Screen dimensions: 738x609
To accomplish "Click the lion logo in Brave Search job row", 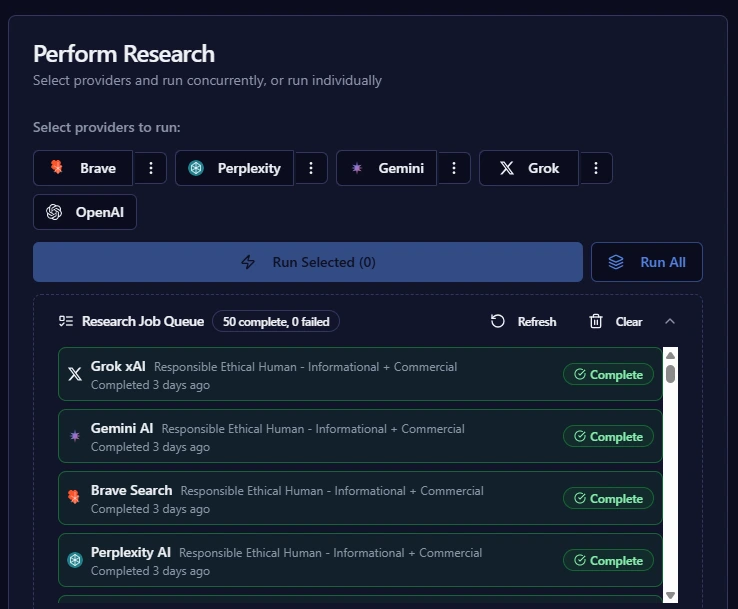I will point(74,497).
